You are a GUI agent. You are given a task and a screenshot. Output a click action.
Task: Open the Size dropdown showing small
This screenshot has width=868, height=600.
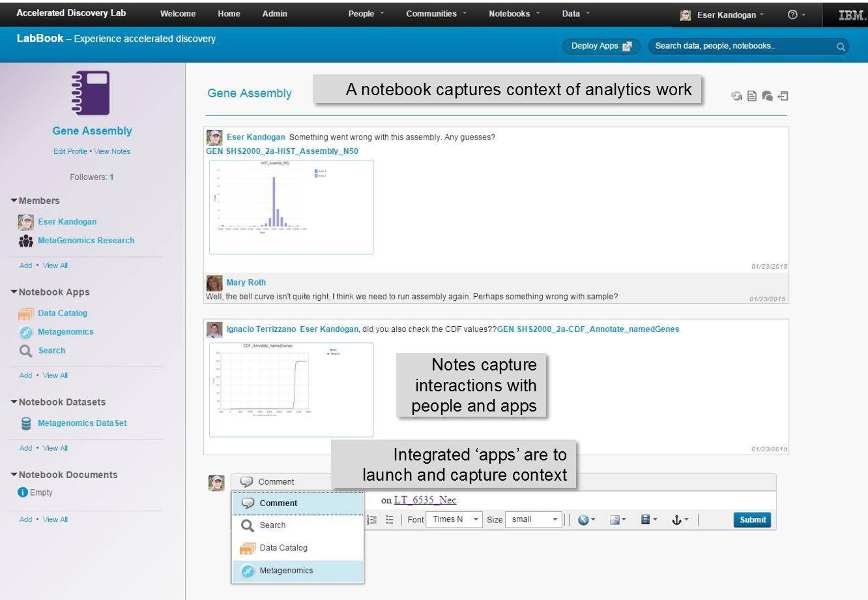532,520
